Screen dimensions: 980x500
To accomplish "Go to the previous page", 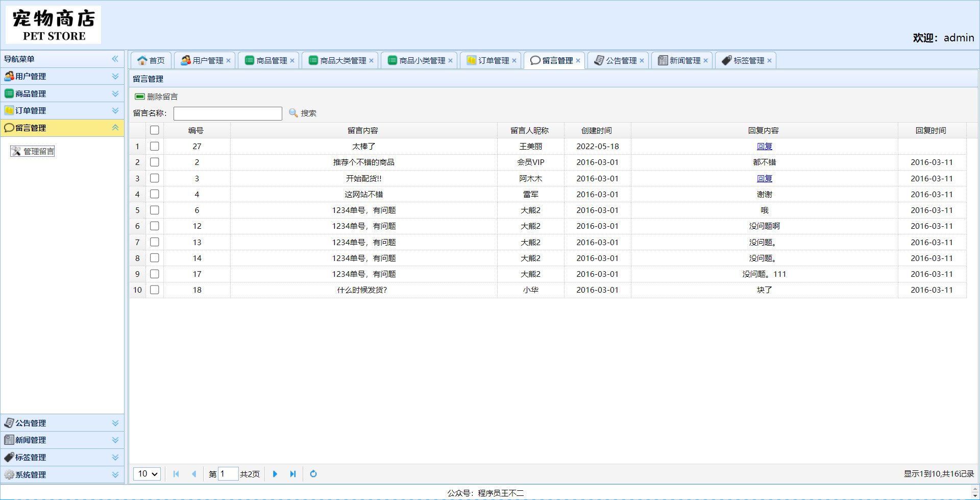I will (x=194, y=474).
